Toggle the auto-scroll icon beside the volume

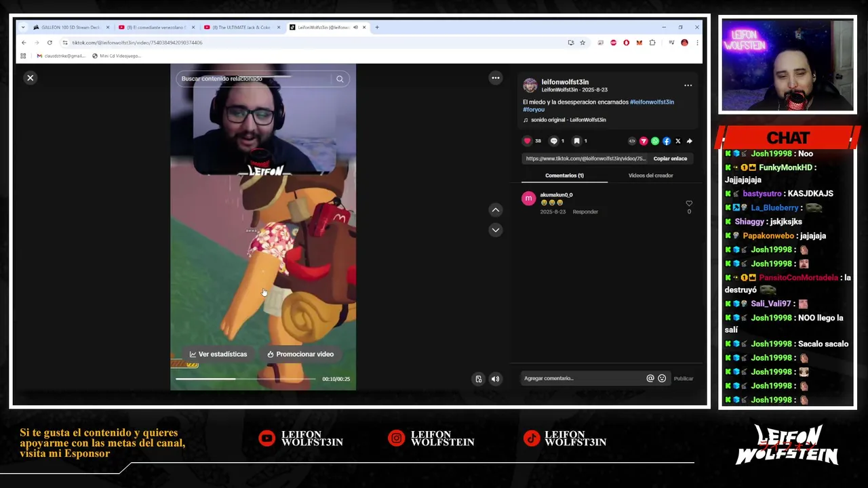pos(478,379)
